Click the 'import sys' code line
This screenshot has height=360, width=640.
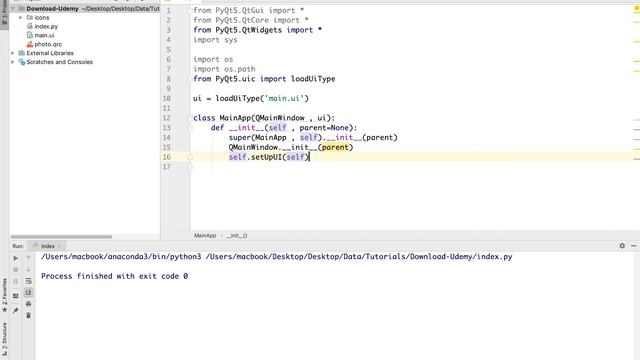click(215, 40)
